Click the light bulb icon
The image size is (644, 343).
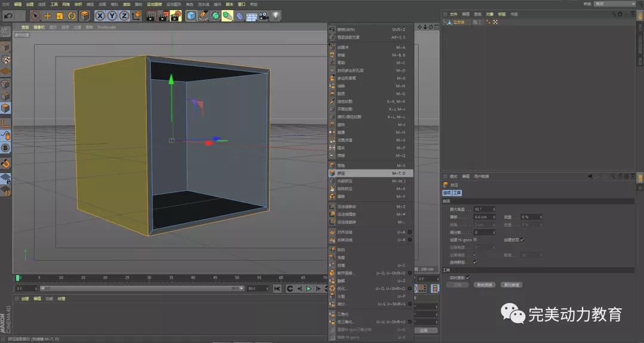coord(276,16)
